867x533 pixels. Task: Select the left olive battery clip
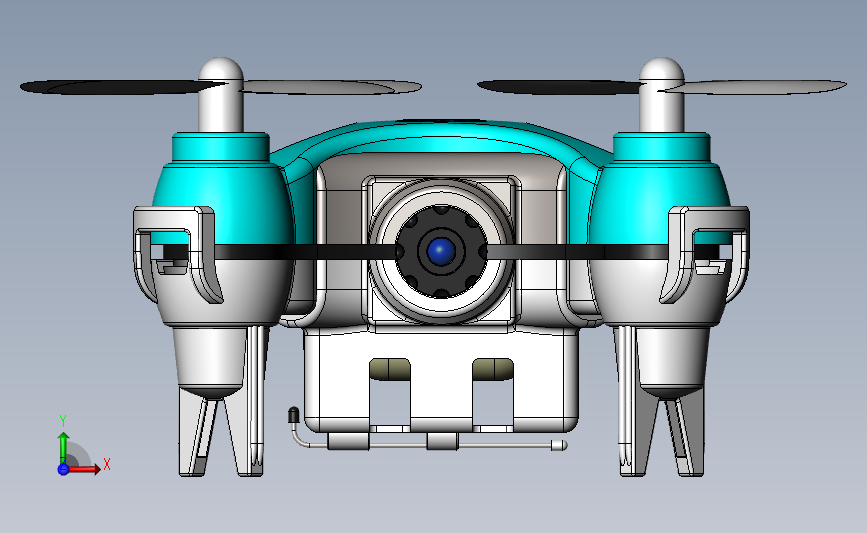click(x=390, y=369)
